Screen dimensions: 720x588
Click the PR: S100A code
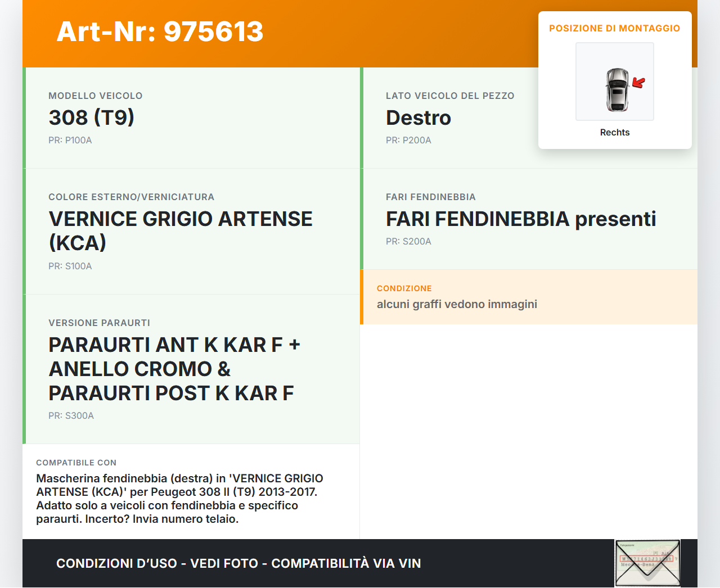(x=70, y=266)
